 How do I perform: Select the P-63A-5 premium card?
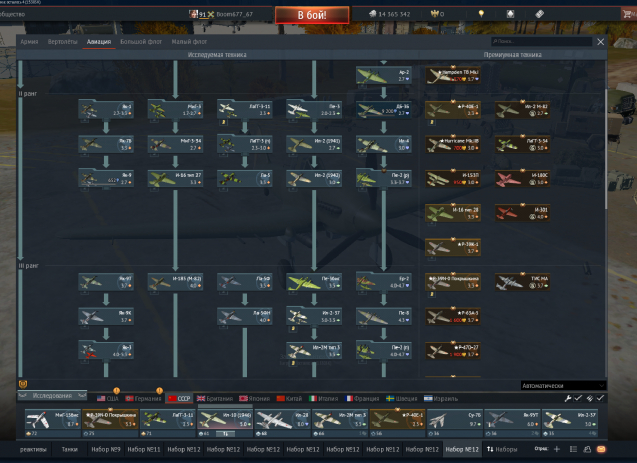[453, 316]
